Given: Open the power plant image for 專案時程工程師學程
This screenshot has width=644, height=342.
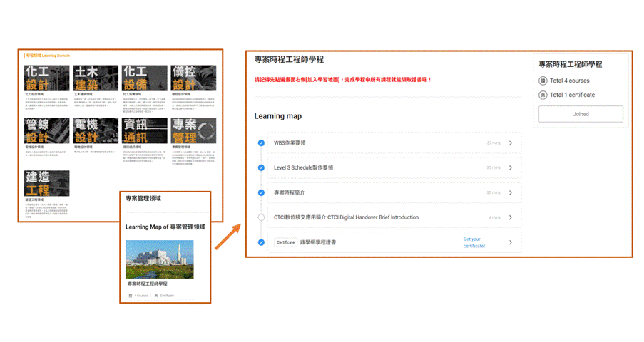Looking at the screenshot, I should pos(160,259).
